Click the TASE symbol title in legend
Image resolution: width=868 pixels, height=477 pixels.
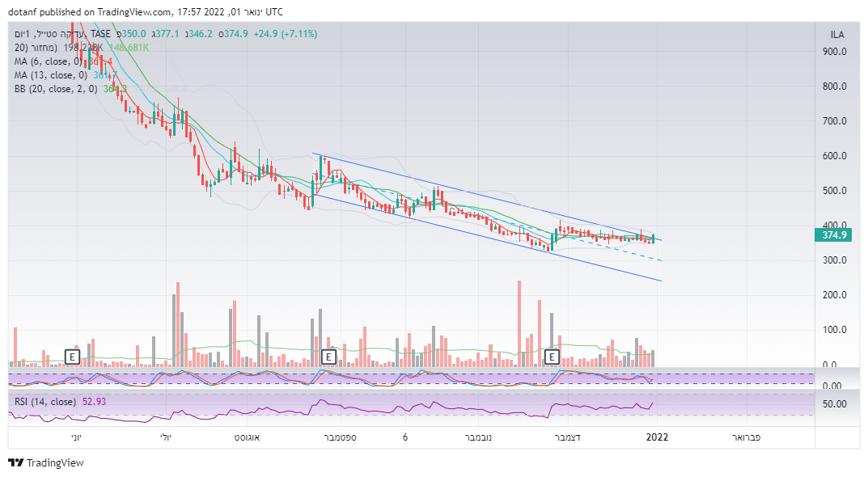pyautogui.click(x=62, y=34)
